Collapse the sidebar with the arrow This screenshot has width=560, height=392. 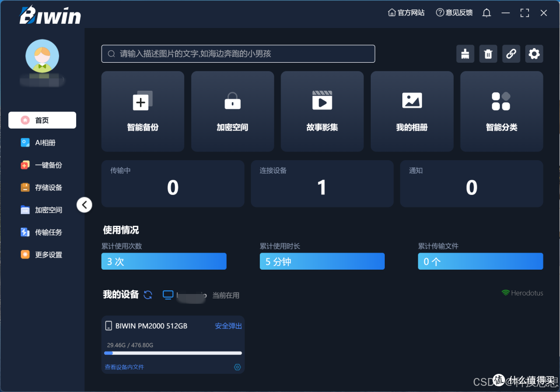point(85,205)
